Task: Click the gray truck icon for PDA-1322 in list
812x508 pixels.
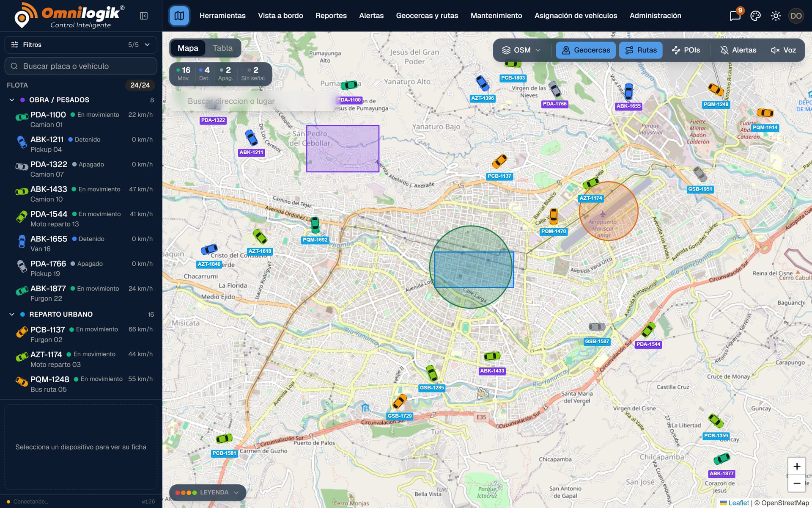Action: (x=22, y=166)
